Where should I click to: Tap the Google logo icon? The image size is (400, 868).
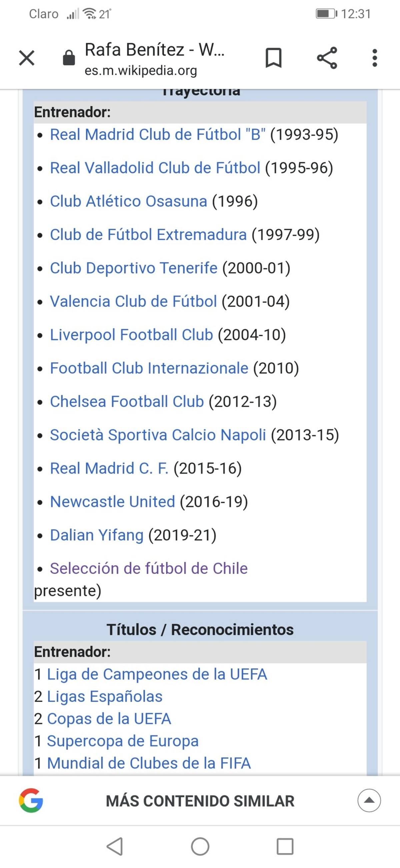(x=31, y=800)
